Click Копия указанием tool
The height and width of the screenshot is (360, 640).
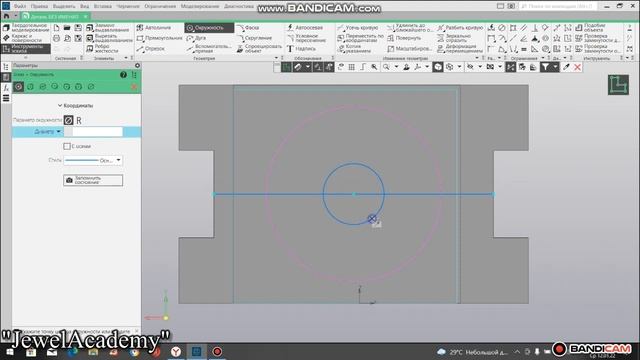[354, 49]
